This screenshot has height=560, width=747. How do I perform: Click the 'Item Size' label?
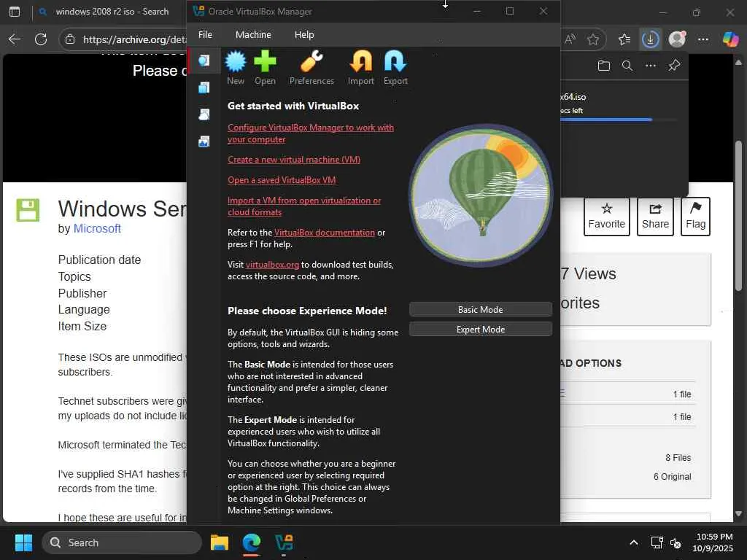(x=82, y=326)
